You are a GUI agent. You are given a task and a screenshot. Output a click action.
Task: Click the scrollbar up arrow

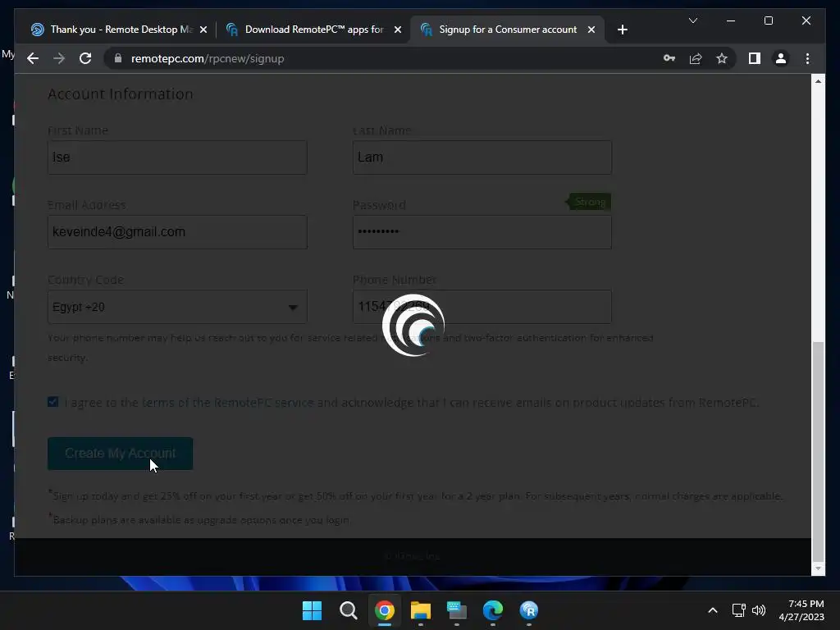pyautogui.click(x=818, y=81)
